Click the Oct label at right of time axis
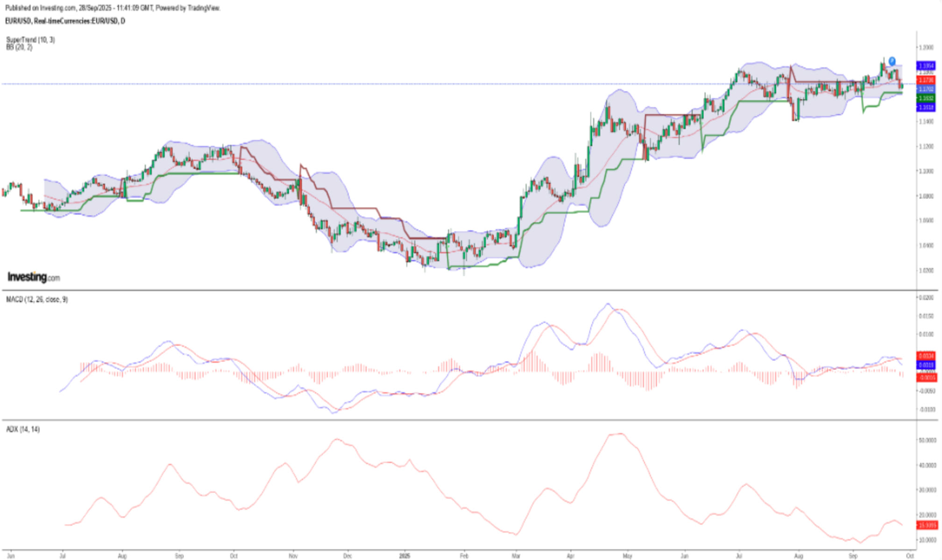Screen dimensions: 942x560 (x=909, y=556)
